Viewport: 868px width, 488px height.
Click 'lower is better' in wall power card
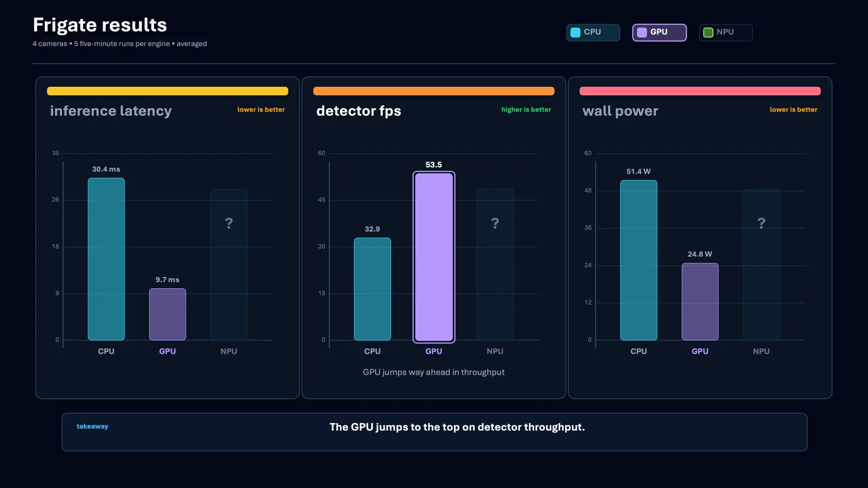coord(794,109)
